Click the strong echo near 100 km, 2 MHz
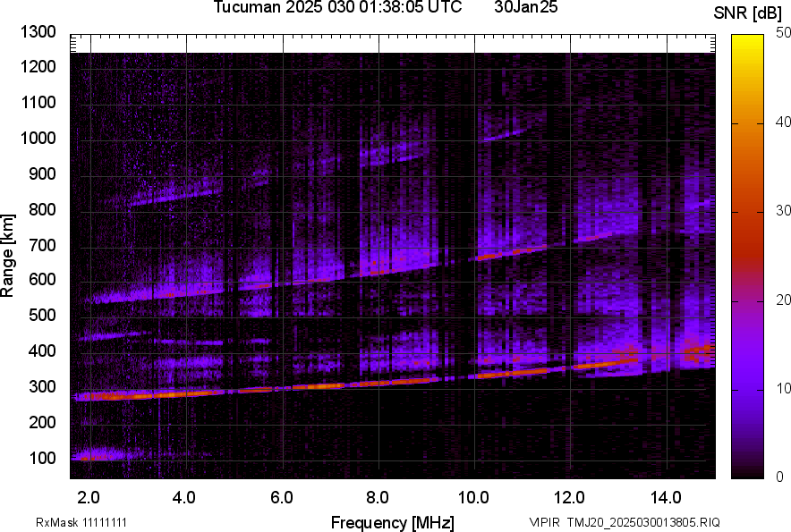 (94, 457)
